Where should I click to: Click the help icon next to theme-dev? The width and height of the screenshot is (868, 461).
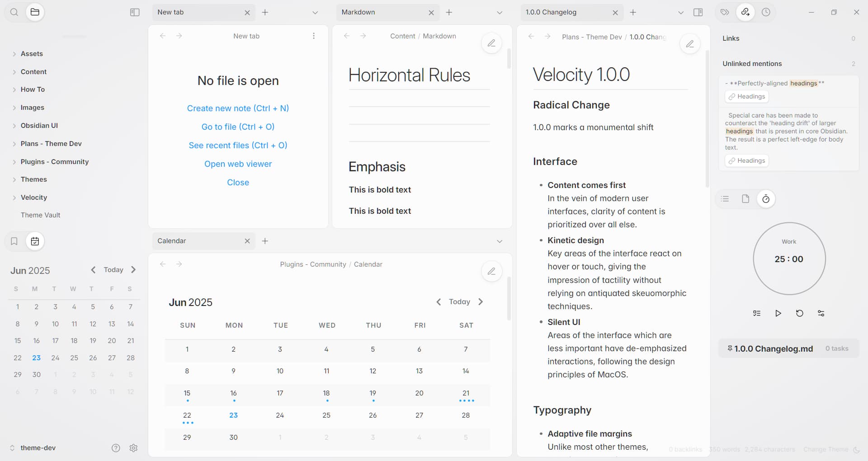[116, 448]
